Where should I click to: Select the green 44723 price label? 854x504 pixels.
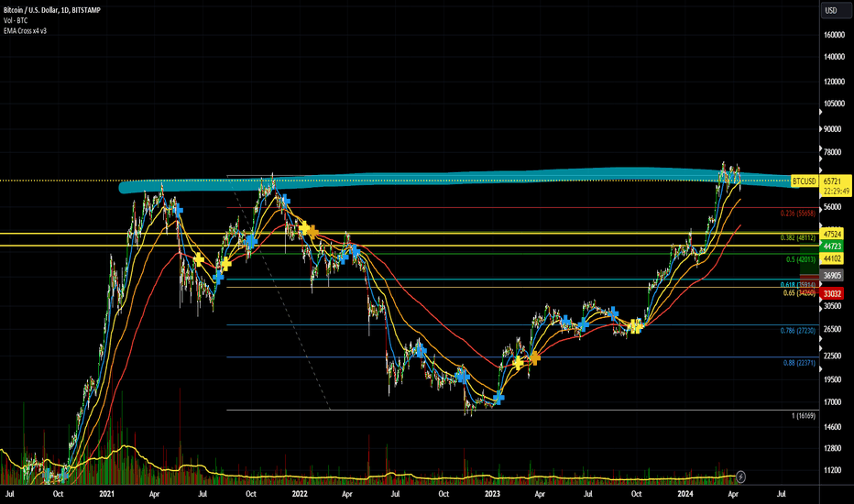pos(833,247)
